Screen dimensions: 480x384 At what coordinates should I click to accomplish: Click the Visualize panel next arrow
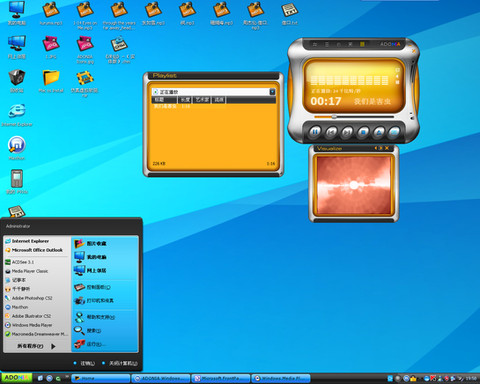[381, 148]
